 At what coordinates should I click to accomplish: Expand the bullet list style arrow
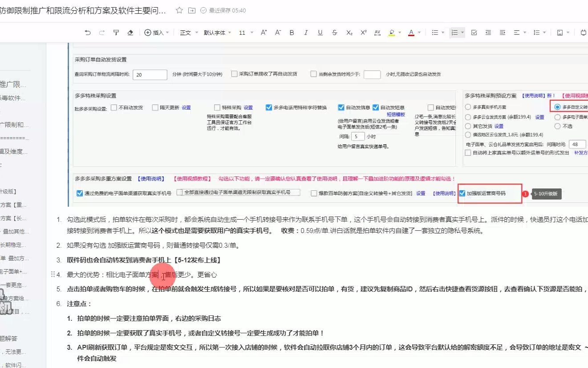click(x=443, y=33)
